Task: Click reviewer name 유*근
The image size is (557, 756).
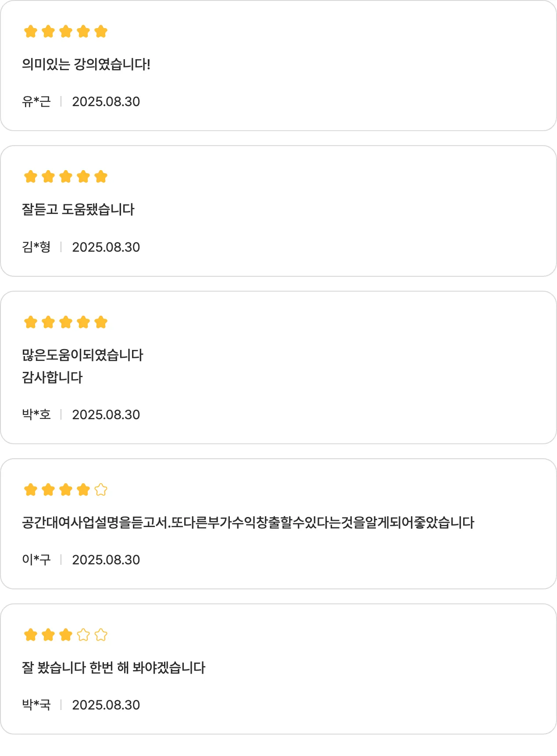Action: pyautogui.click(x=36, y=102)
